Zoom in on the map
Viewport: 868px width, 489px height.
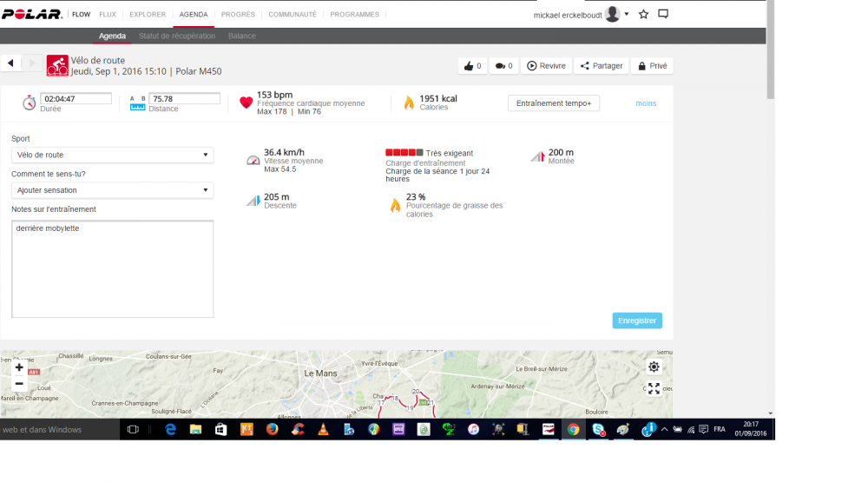point(19,367)
